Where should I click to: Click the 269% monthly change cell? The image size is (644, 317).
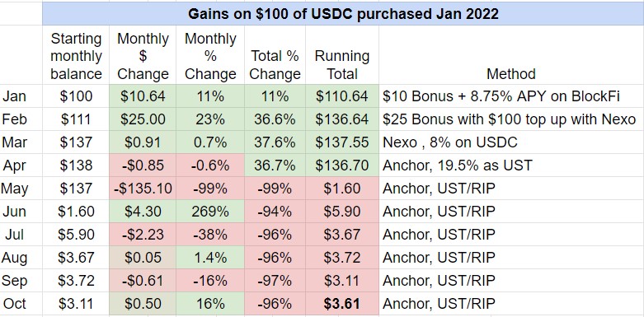click(210, 212)
